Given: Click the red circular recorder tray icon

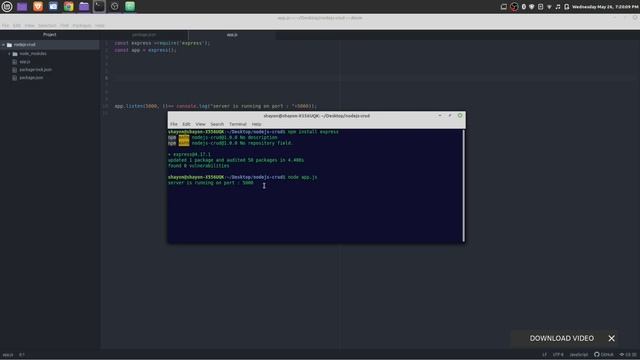Looking at the screenshot, I should [514, 7].
